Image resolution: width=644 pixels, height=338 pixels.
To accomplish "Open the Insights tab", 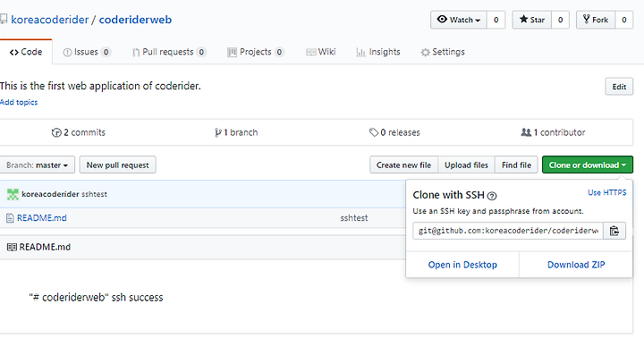I will [378, 52].
